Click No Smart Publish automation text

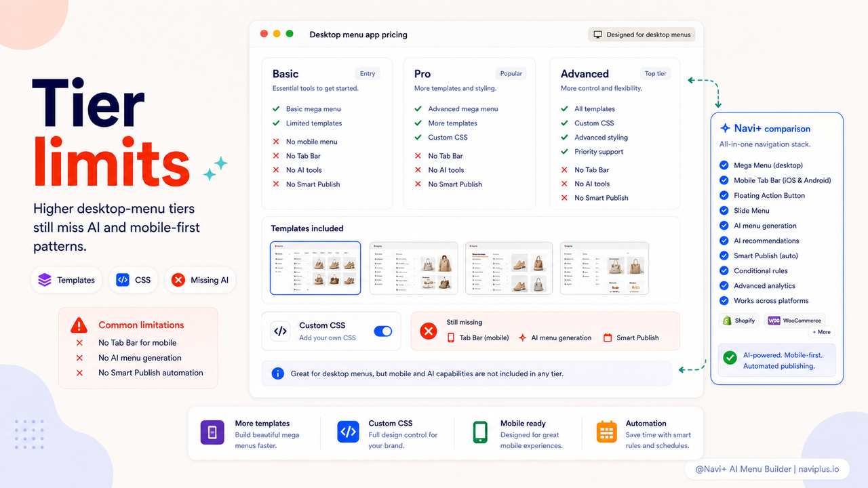pos(151,373)
